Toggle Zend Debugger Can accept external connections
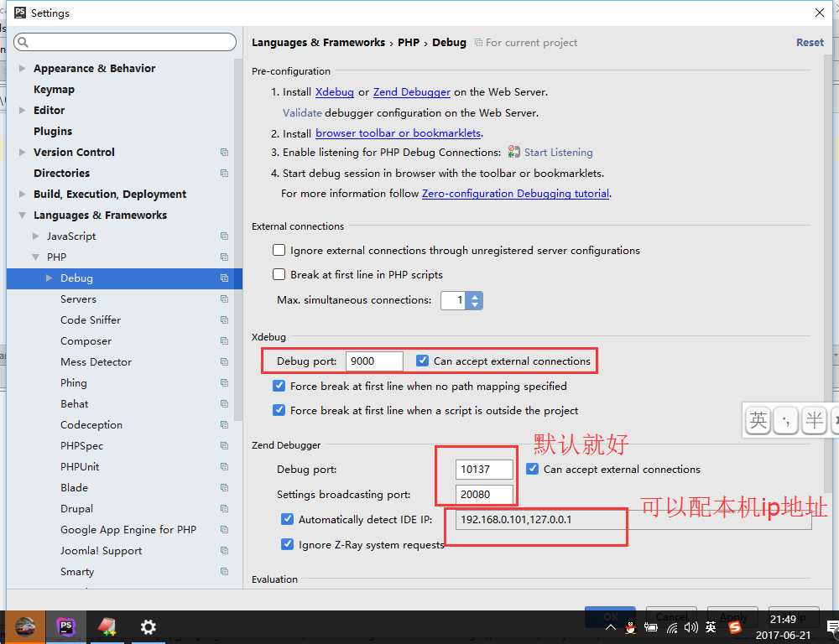 pos(532,469)
